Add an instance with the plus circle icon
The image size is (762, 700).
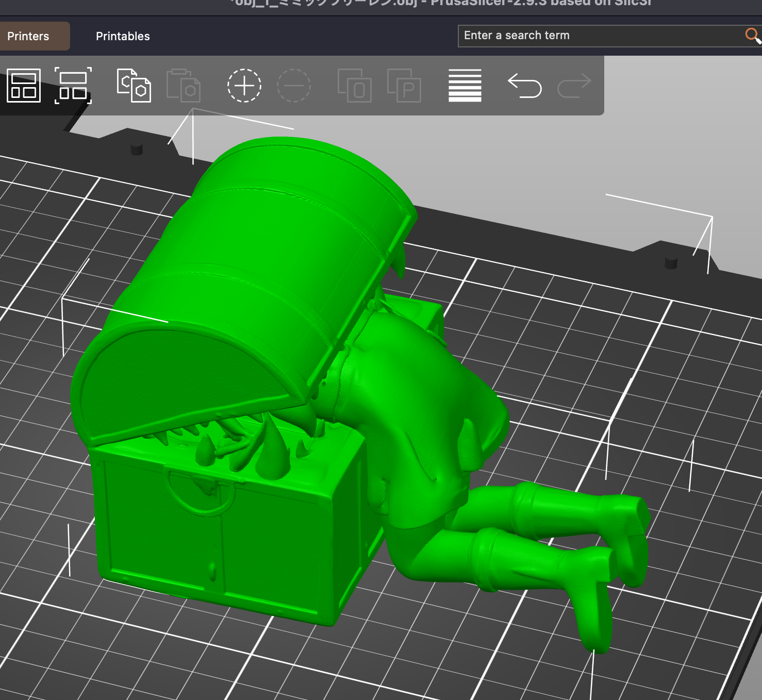[244, 86]
